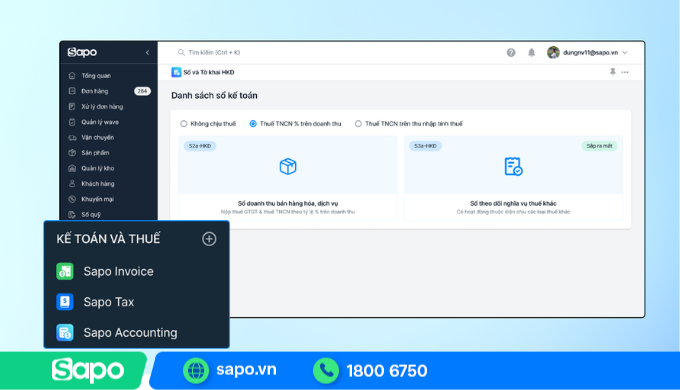Click the Sapo Tax blue icon
Screen dimensions: 680x390
pos(65,302)
